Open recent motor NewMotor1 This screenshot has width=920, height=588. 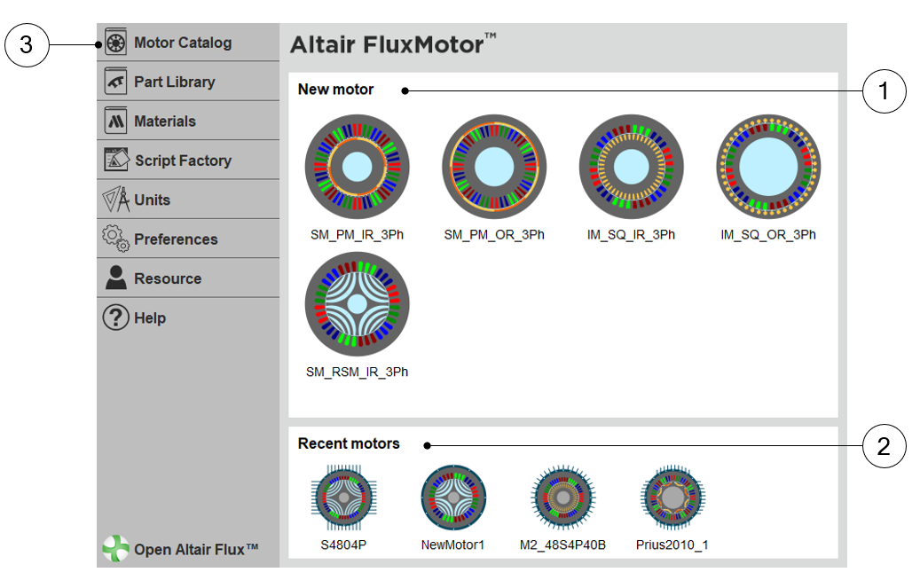click(453, 498)
